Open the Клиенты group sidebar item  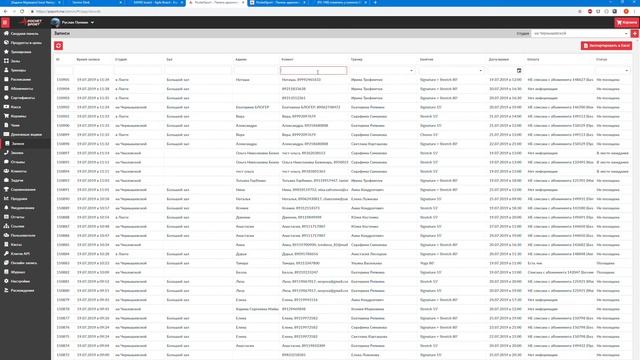click(x=25, y=171)
